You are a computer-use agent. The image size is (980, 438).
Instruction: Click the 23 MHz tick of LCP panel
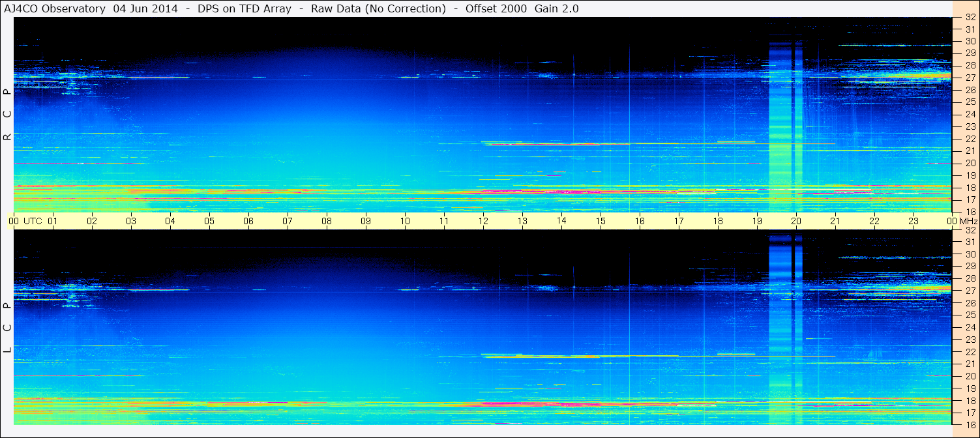[x=970, y=340]
